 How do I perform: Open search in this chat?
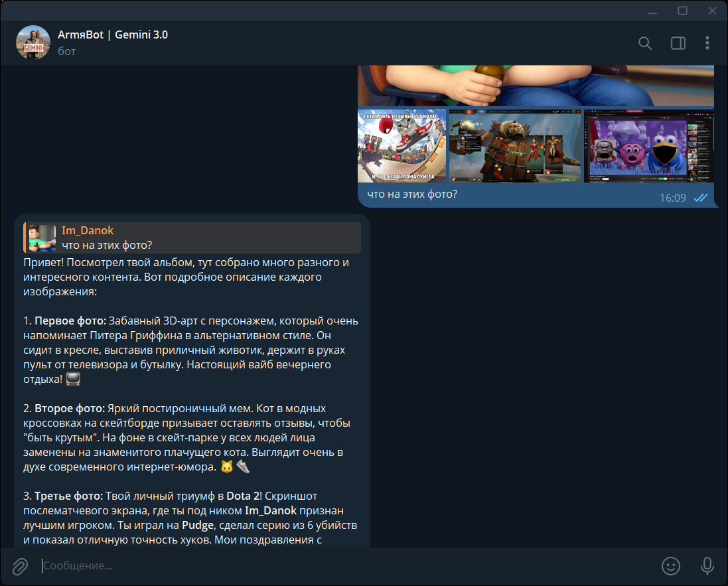[644, 43]
